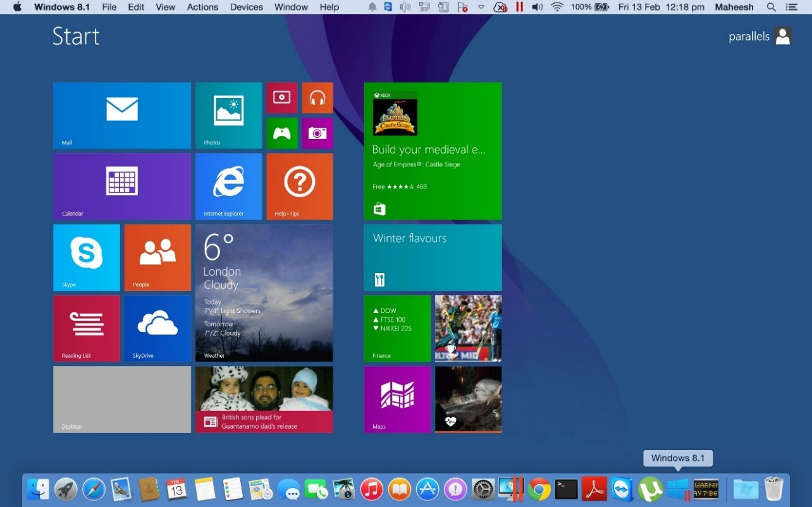Open the volume control in menu bar
This screenshot has height=507, width=812.
pyautogui.click(x=538, y=7)
